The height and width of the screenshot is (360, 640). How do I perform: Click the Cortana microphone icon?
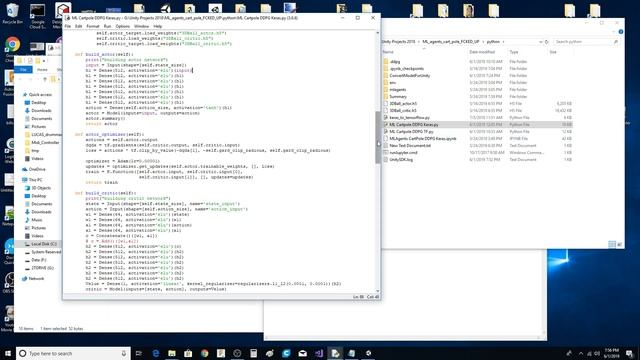click(x=124, y=353)
